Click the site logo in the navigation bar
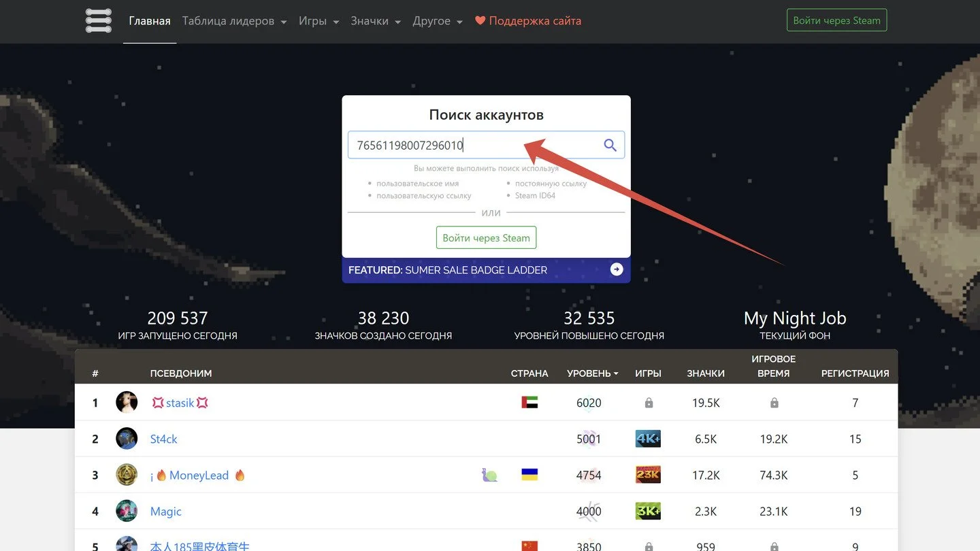 tap(99, 20)
